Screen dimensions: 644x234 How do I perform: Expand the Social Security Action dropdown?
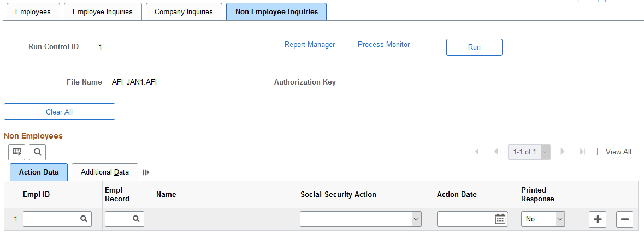(416, 219)
